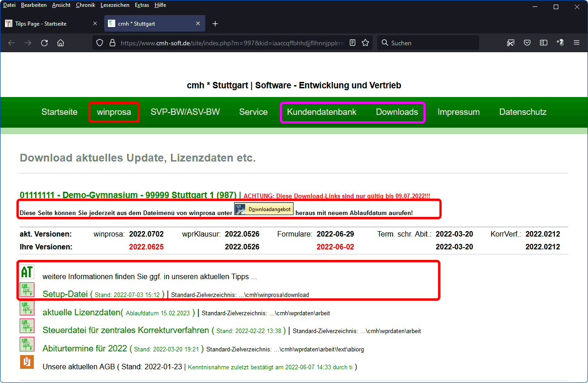Image resolution: width=588 pixels, height=383 pixels.
Task: Go to the browser home page icon
Action: click(x=60, y=43)
